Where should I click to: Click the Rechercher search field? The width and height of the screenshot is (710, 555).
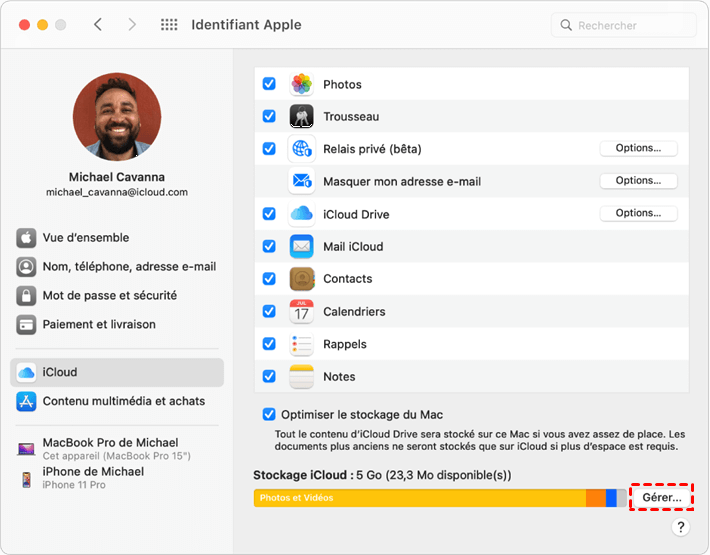point(624,25)
